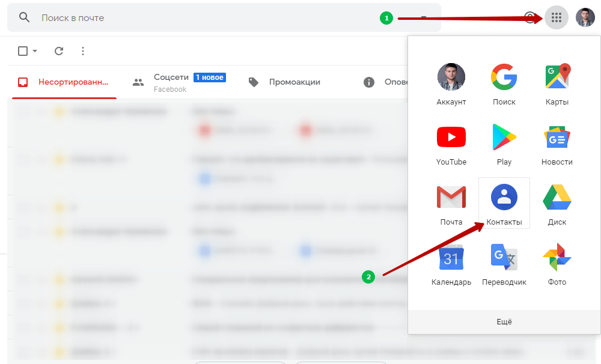Screen dimensions: 601x364
Task: Open the Google Play app
Action: (504, 145)
